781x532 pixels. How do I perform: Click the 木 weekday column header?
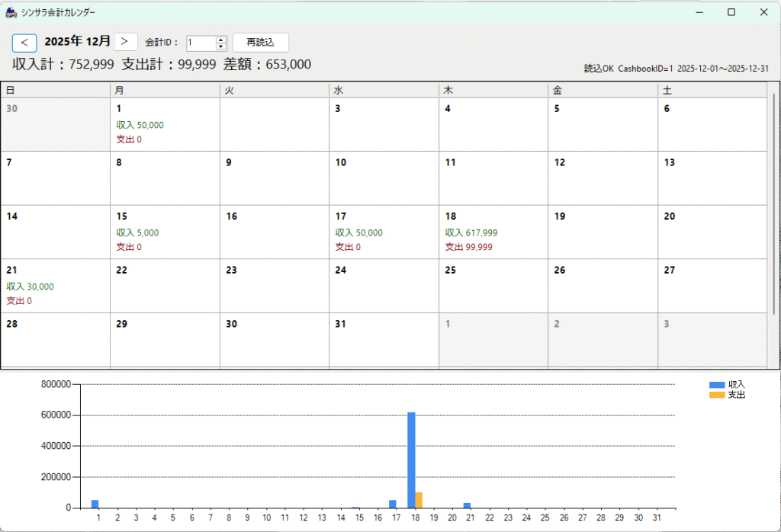pyautogui.click(x=493, y=90)
